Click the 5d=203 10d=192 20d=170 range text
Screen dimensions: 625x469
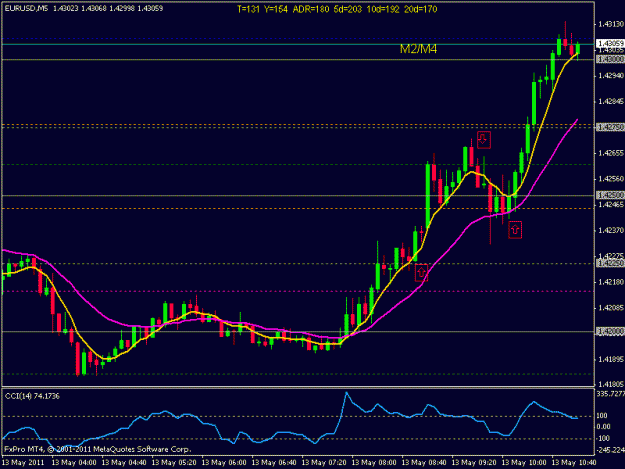[385, 9]
